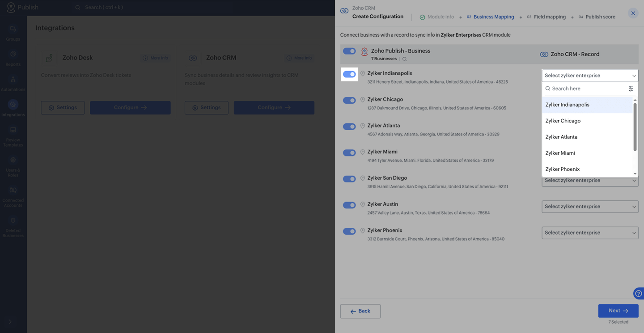The image size is (644, 333).
Task: Select Zylker Atlanta from dropdown list
Action: 561,137
